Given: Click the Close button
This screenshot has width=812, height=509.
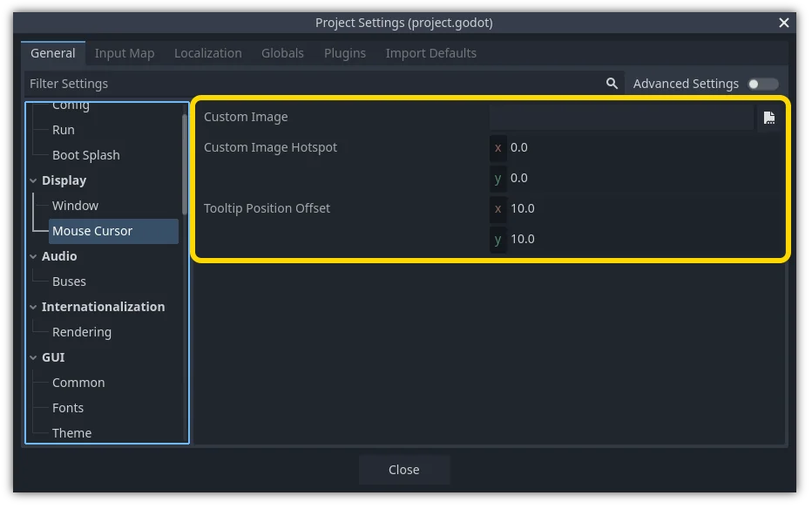Looking at the screenshot, I should [x=403, y=469].
